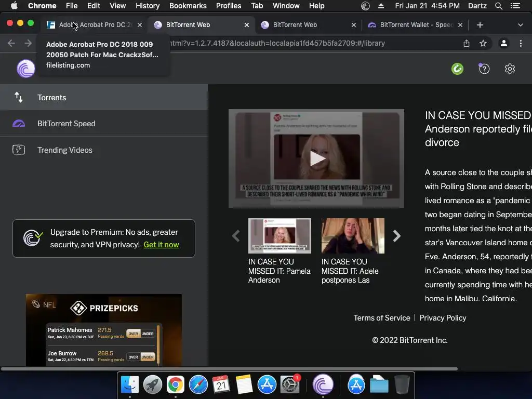Open the Chrome three-dot menu
The image size is (532, 399).
(521, 43)
